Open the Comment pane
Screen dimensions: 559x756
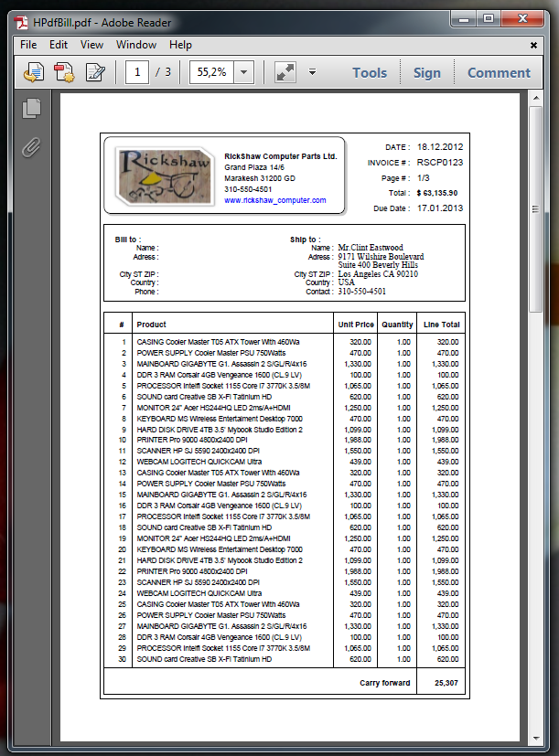[499, 73]
